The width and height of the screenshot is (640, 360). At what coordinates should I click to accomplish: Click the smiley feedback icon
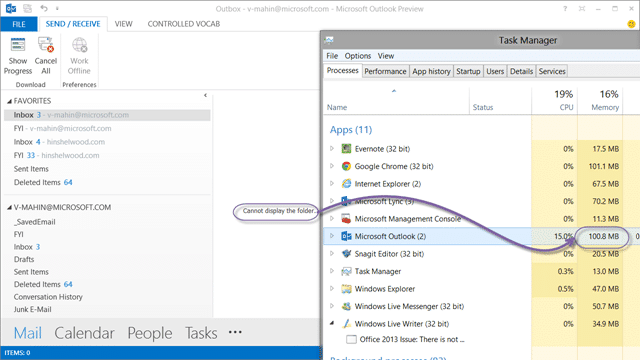631,24
